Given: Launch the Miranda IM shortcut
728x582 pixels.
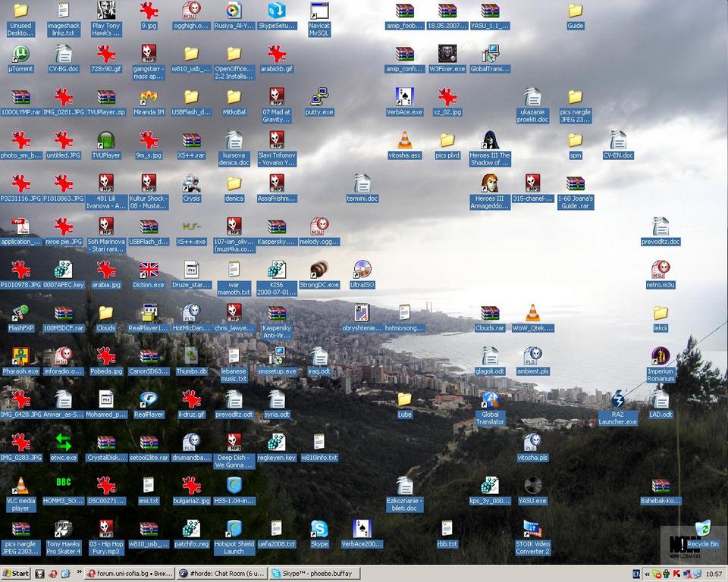Looking at the screenshot, I should click(x=149, y=97).
